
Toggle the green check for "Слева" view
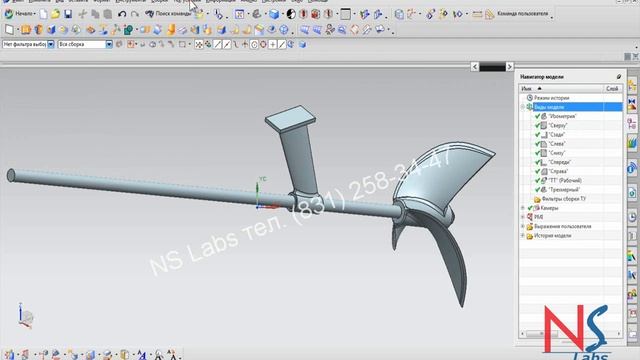538,144
